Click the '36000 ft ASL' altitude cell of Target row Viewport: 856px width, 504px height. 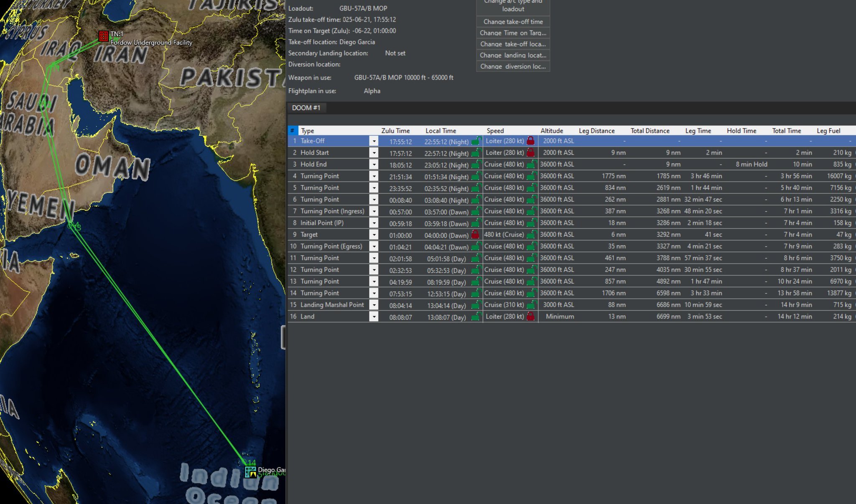pyautogui.click(x=557, y=235)
